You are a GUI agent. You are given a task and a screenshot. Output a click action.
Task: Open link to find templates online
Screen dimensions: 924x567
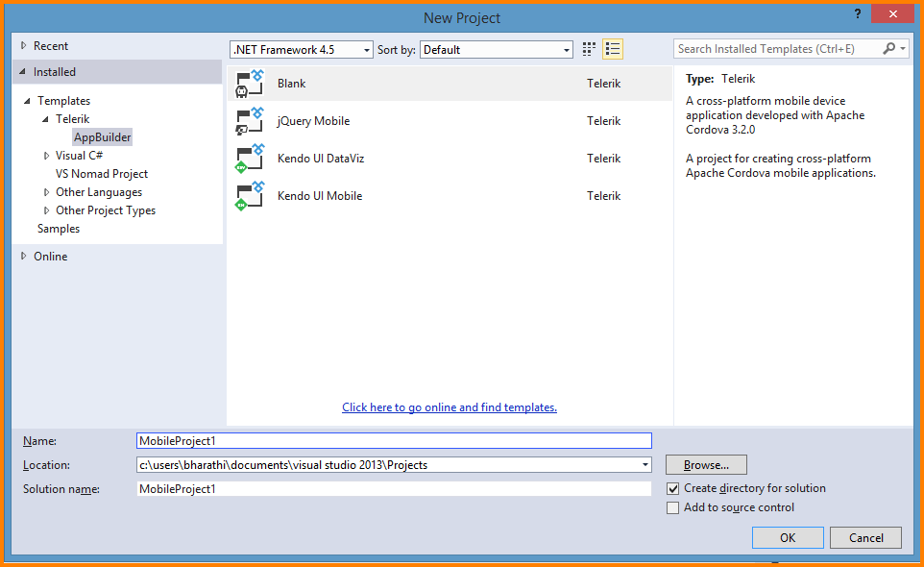450,407
